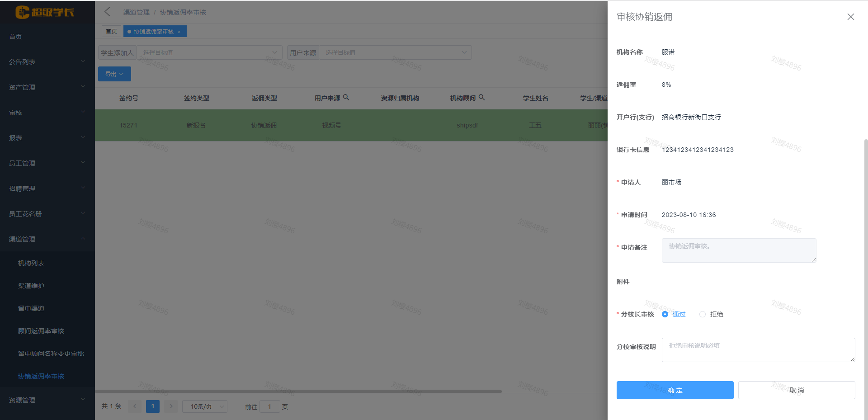The height and width of the screenshot is (420, 868).
Task: Go to next page arrow in pagination
Action: coord(171,406)
